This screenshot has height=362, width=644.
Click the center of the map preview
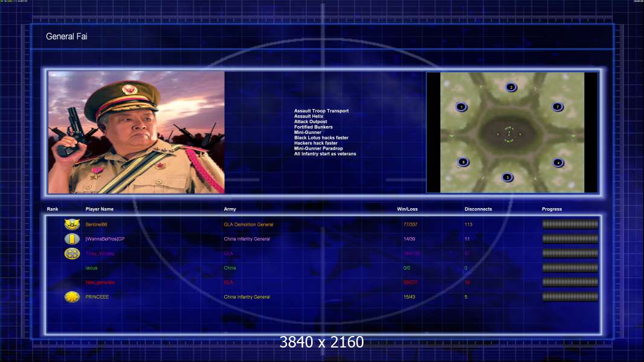click(512, 132)
